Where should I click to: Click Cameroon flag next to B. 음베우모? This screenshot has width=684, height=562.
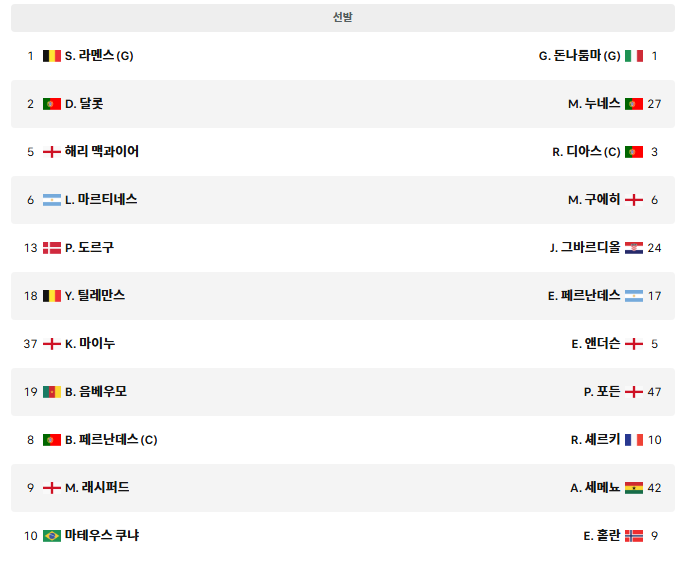point(52,392)
